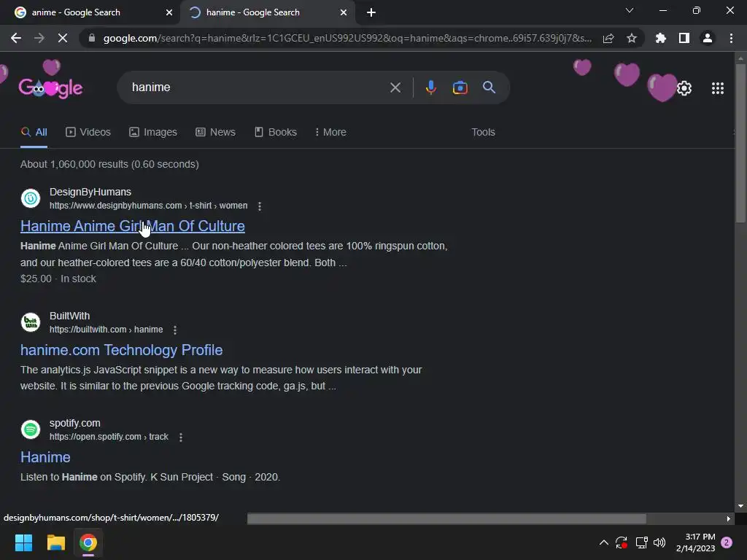Click the builtwith.com URL breadcrumb

107,330
